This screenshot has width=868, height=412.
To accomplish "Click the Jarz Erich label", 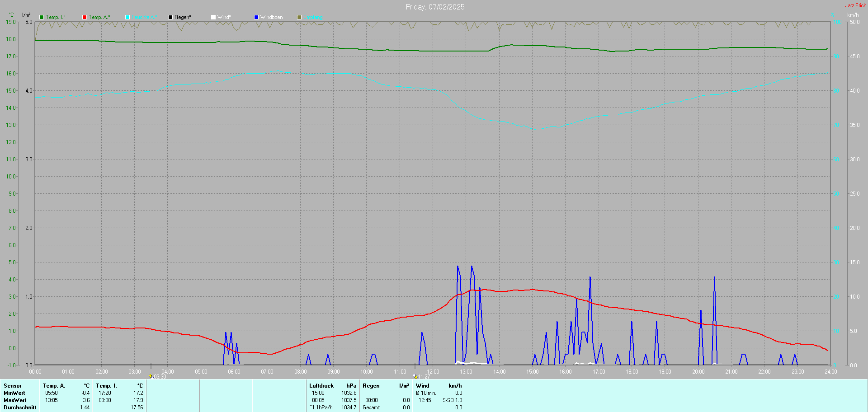I will [x=855, y=5].
